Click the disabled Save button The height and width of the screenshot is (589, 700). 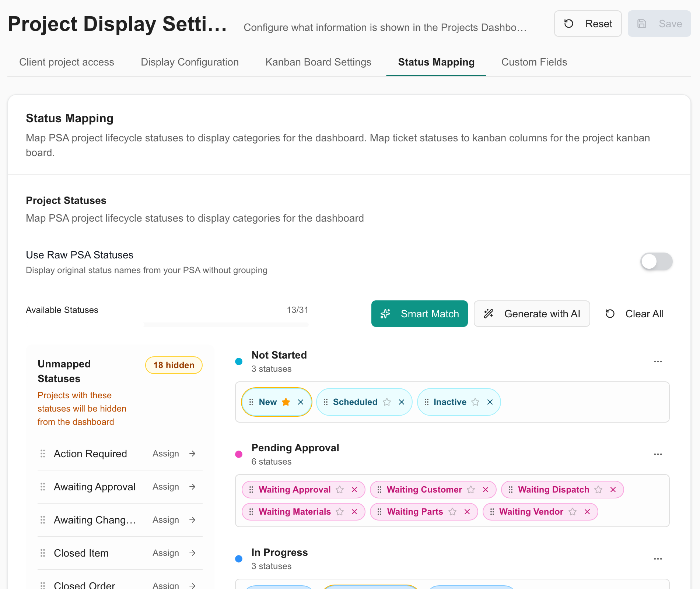[659, 24]
